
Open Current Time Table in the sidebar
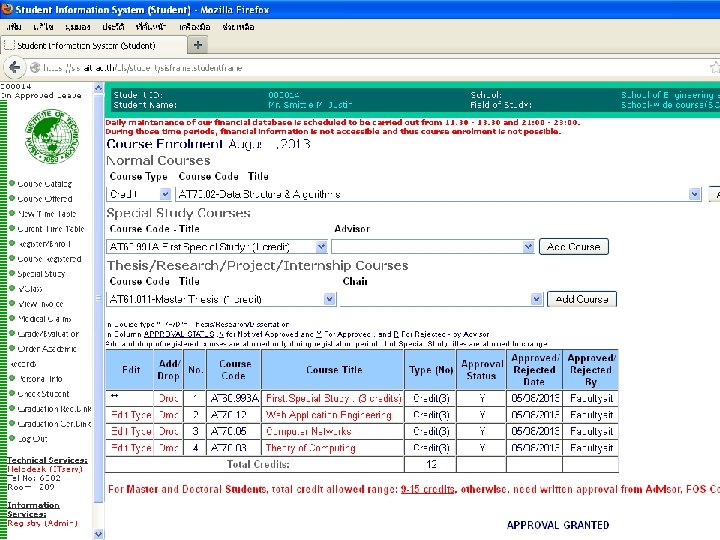[x=51, y=229]
